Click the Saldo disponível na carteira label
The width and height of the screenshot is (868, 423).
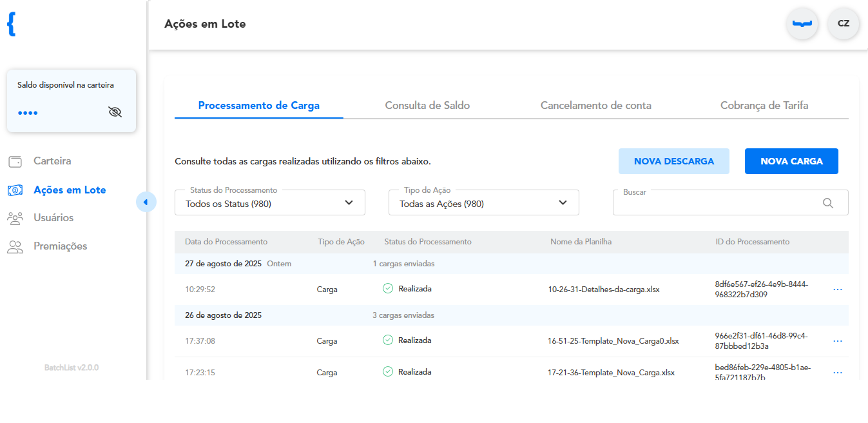66,85
